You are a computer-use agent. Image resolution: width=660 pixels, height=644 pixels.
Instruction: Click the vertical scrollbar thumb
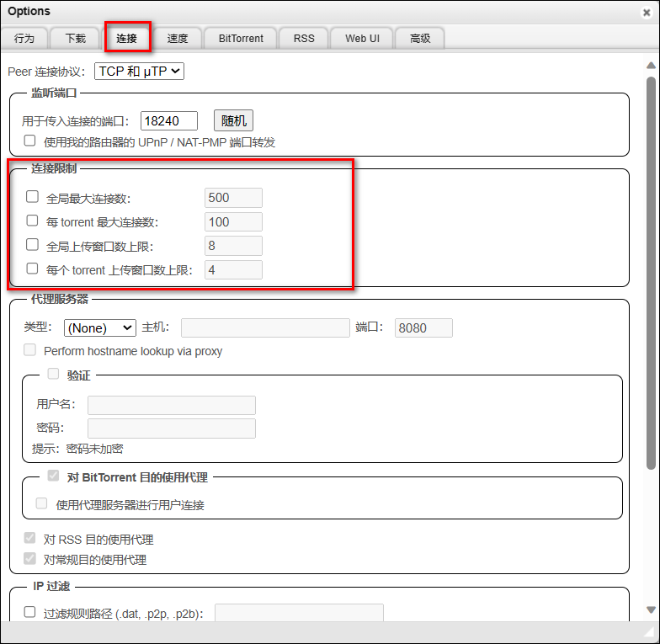click(x=651, y=269)
